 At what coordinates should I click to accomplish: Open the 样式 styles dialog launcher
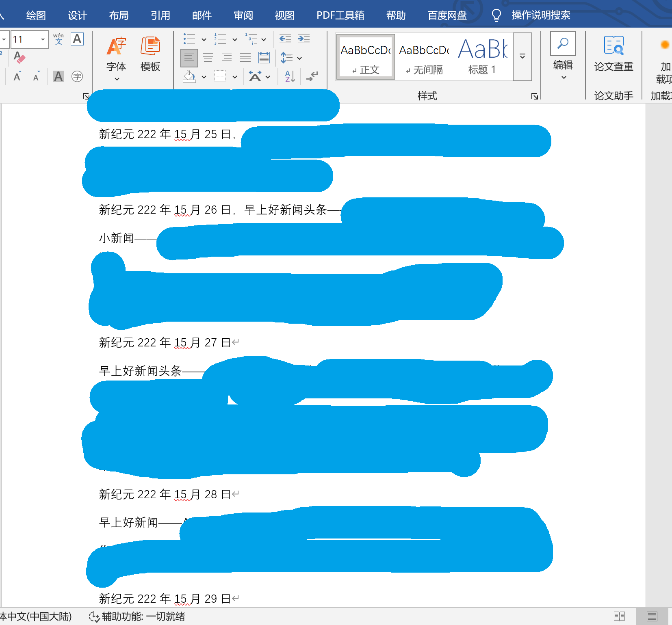click(535, 96)
